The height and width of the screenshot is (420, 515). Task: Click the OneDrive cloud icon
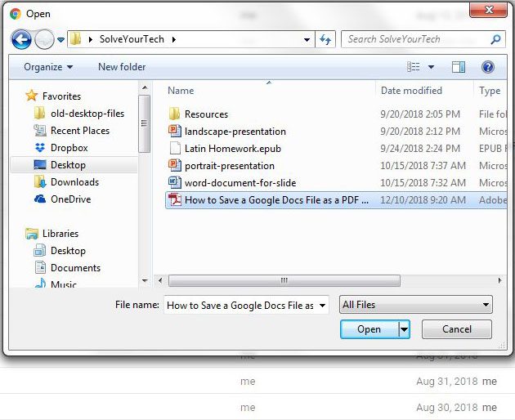click(40, 199)
